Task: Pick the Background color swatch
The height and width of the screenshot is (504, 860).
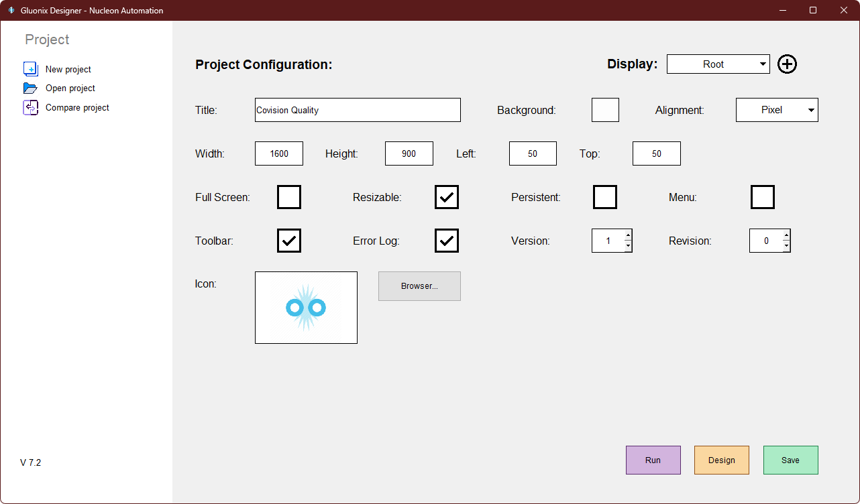Action: pos(605,110)
